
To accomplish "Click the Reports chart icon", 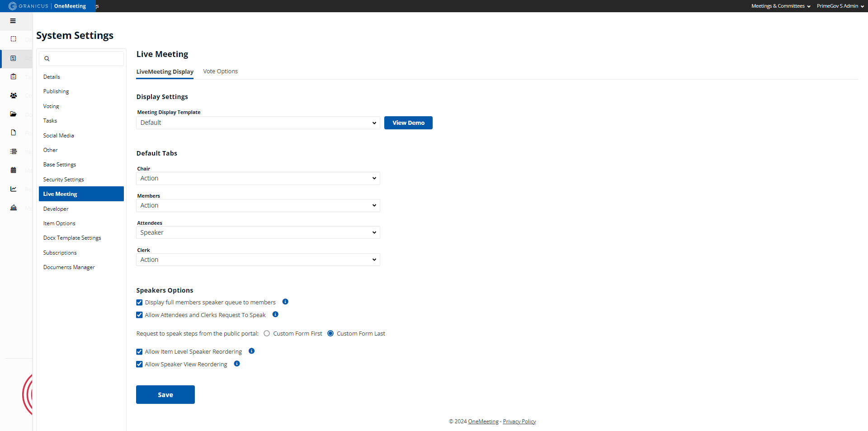I will [13, 189].
